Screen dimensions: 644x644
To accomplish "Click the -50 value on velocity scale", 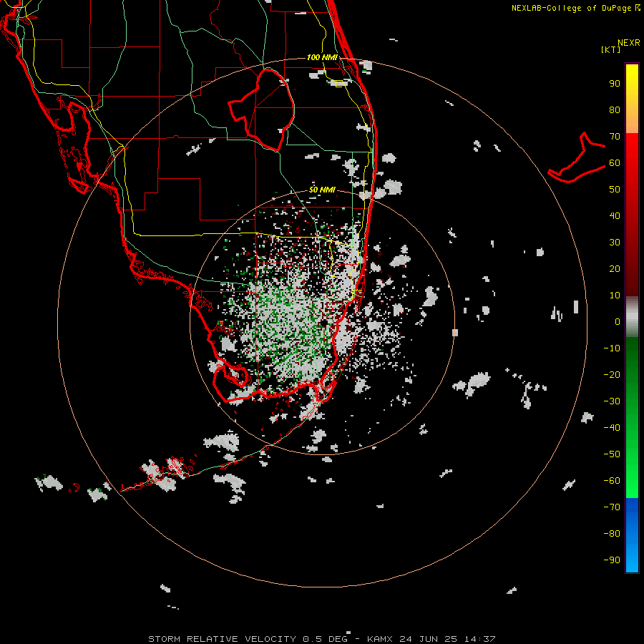I will click(612, 454).
